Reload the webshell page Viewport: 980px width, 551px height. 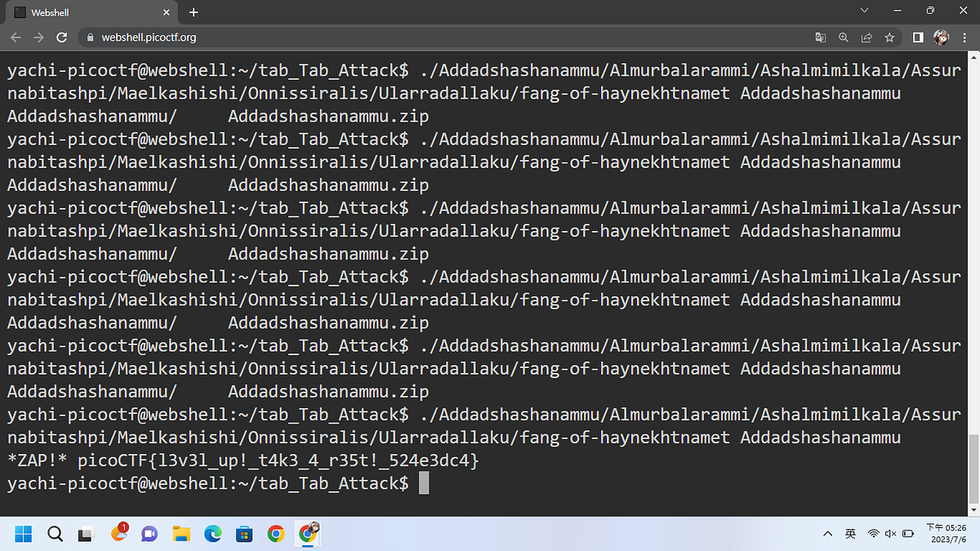[62, 37]
